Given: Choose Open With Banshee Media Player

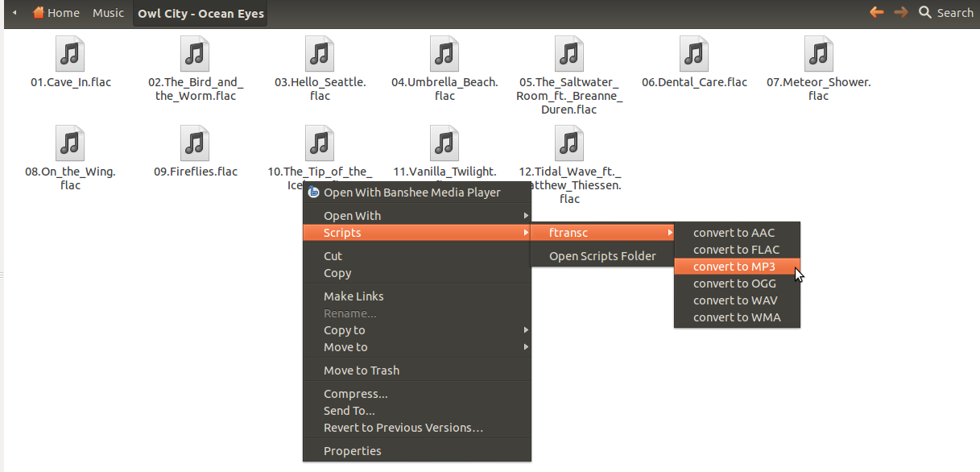Looking at the screenshot, I should point(417,193).
